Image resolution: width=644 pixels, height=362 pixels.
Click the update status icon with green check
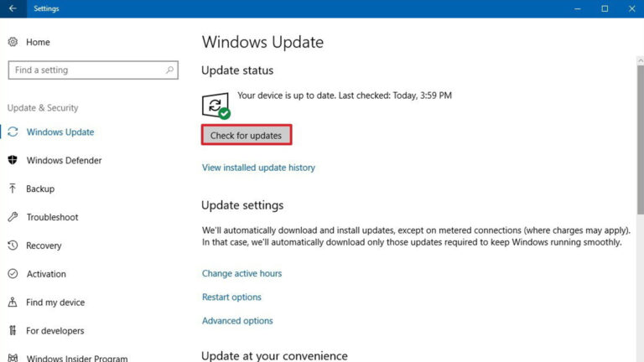tap(216, 106)
